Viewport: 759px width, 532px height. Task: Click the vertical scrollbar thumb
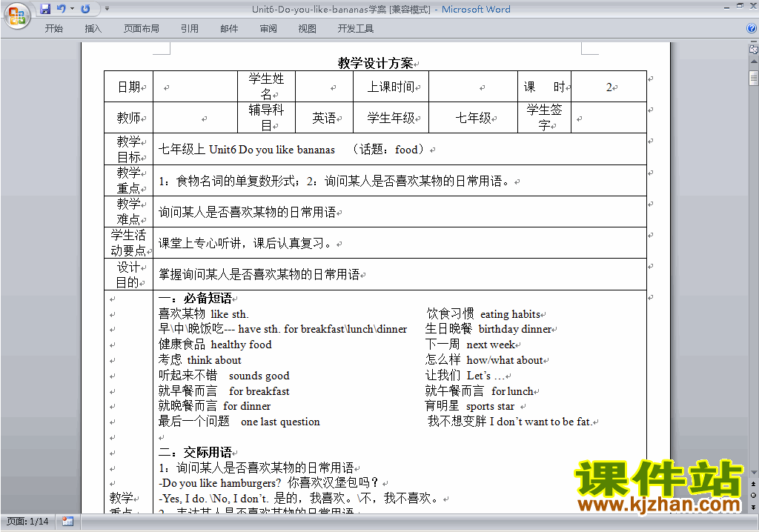(x=754, y=78)
